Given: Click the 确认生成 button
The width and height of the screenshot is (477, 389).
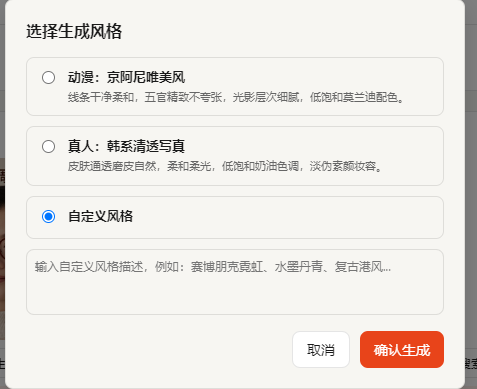Looking at the screenshot, I should click(402, 350).
